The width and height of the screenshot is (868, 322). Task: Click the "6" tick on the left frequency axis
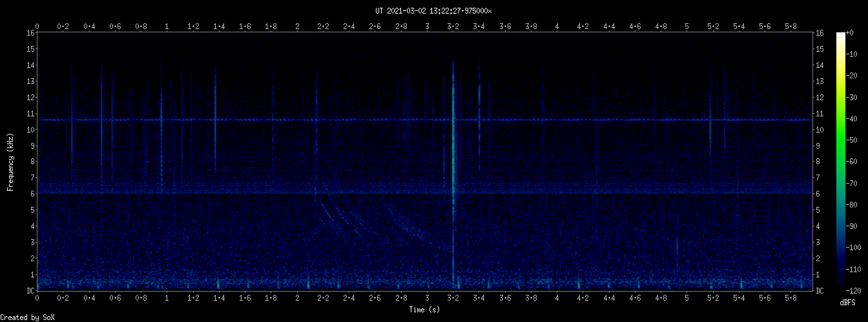click(32, 194)
